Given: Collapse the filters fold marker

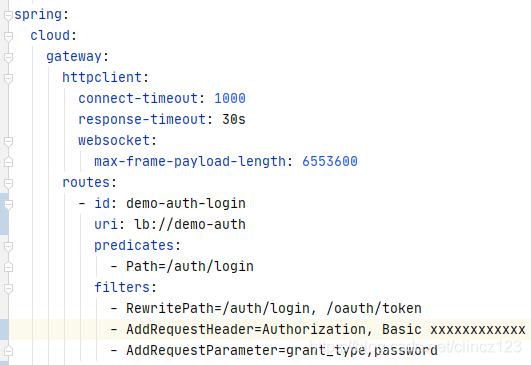Looking at the screenshot, I should [8, 288].
